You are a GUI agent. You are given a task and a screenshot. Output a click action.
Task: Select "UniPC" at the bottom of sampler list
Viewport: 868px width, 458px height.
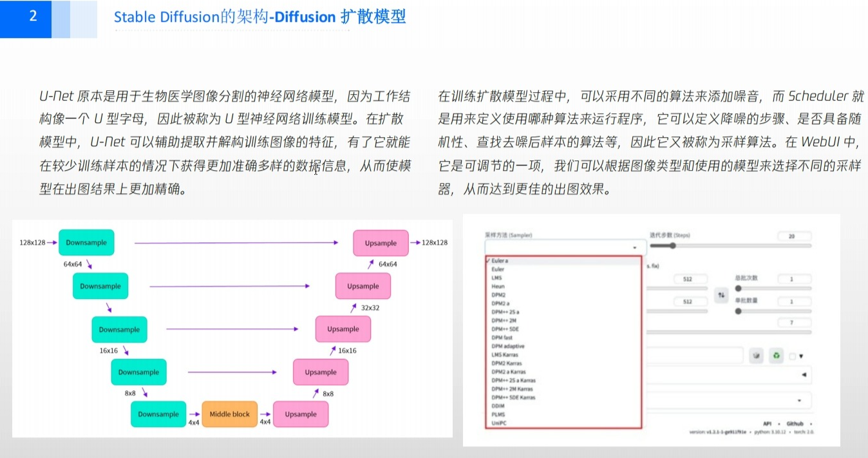(499, 423)
